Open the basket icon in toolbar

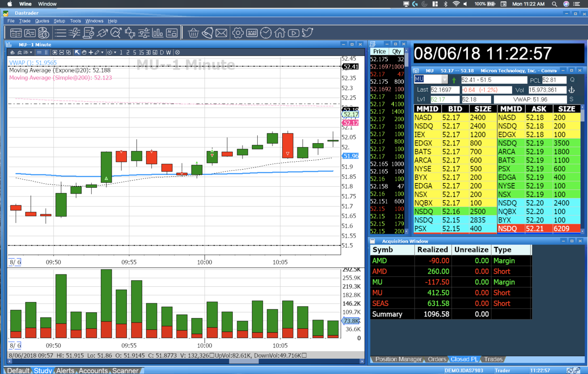pyautogui.click(x=194, y=33)
